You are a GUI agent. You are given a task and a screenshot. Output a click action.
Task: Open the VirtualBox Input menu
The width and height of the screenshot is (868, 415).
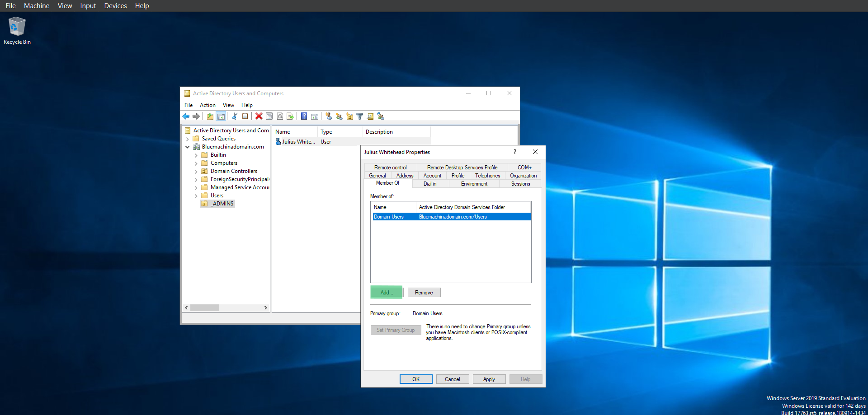(88, 6)
